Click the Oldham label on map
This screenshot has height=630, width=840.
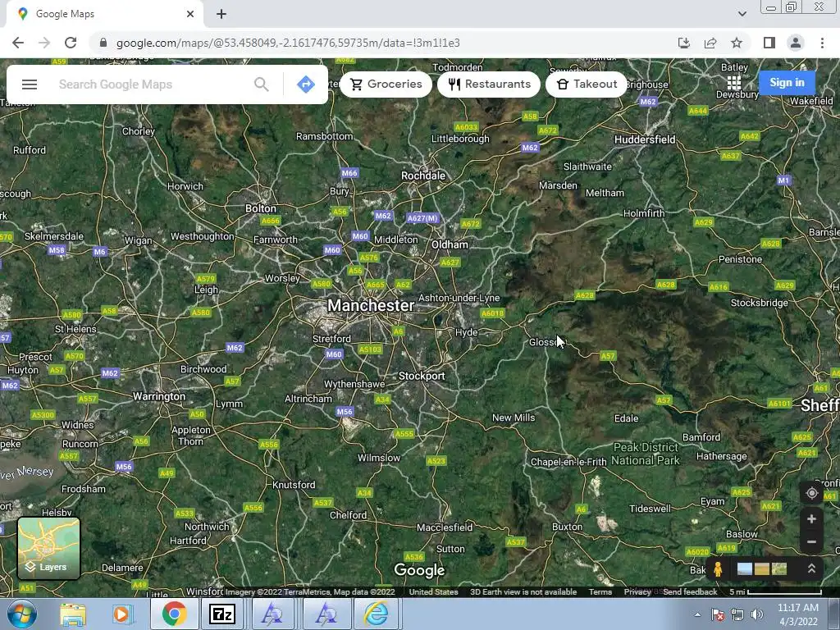[450, 244]
